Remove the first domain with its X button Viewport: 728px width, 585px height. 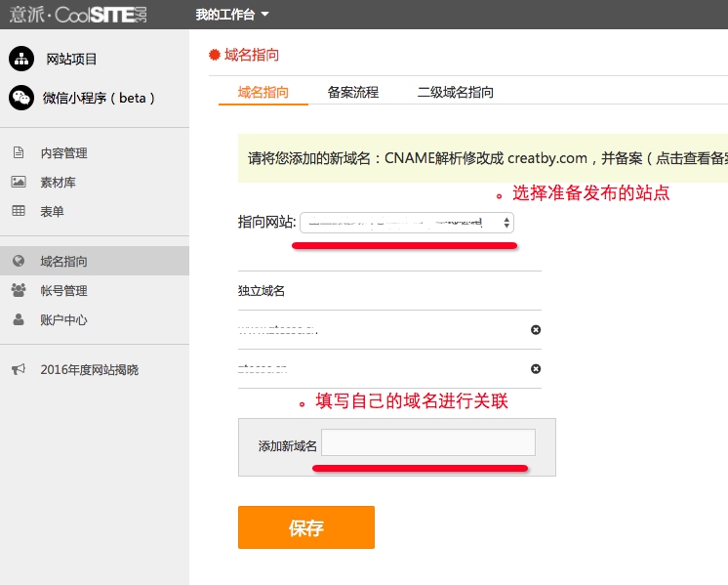[x=536, y=330]
